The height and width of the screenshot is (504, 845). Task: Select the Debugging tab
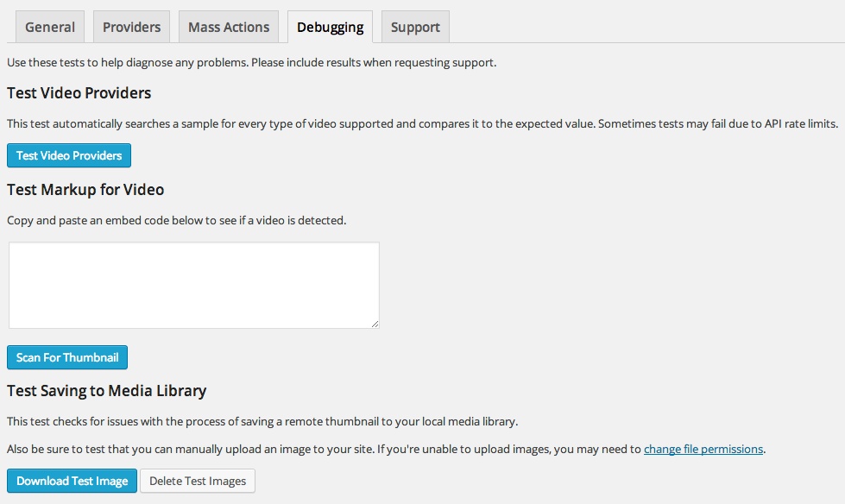(x=330, y=27)
